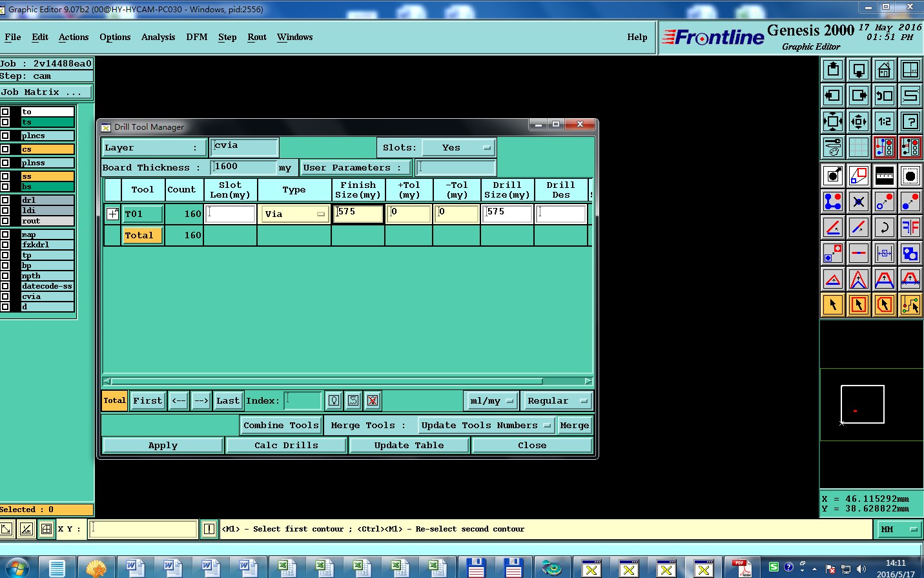924x578 pixels.
Task: Click the rotate curved arrow icon
Action: coord(885,227)
